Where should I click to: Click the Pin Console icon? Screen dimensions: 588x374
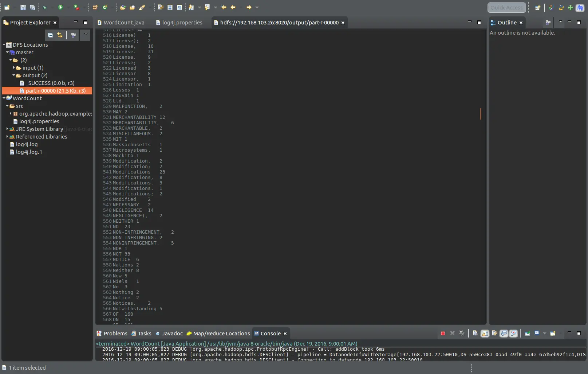click(x=527, y=333)
